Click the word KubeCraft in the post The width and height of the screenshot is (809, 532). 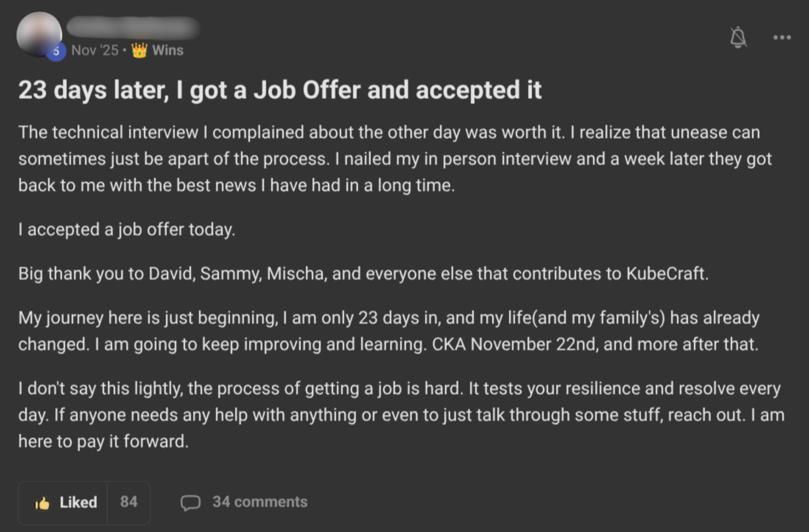[666, 273]
